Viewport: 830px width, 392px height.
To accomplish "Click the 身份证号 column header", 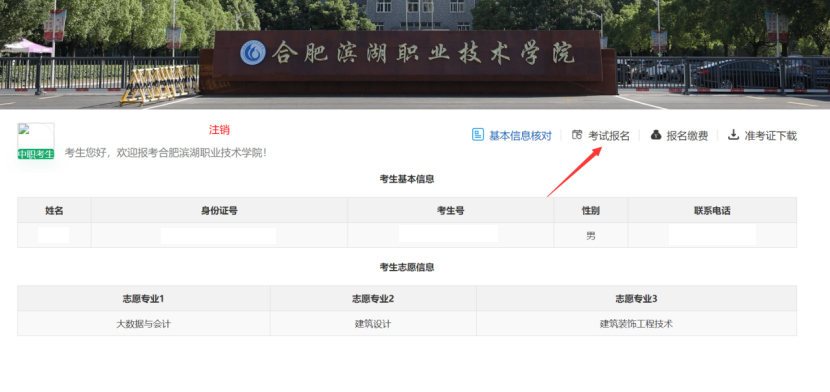I will [219, 211].
